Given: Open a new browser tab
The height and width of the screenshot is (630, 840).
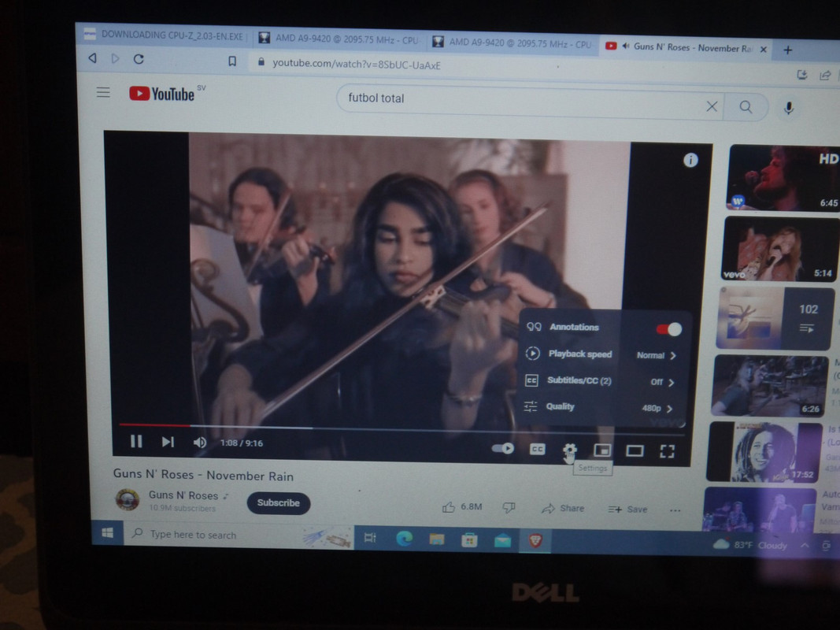Looking at the screenshot, I should click(787, 50).
